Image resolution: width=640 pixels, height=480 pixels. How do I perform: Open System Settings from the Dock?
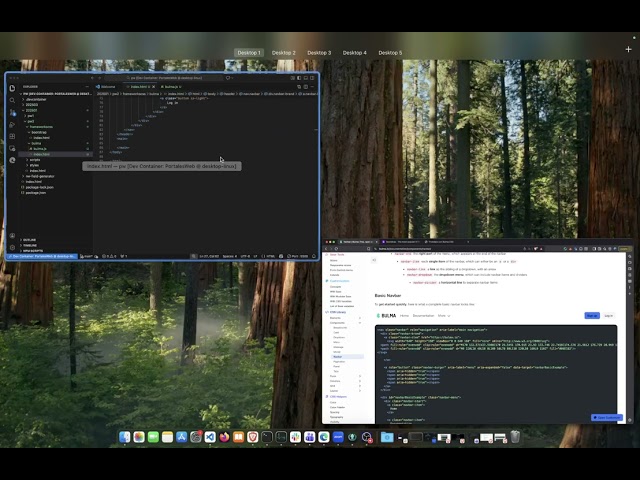click(196, 437)
